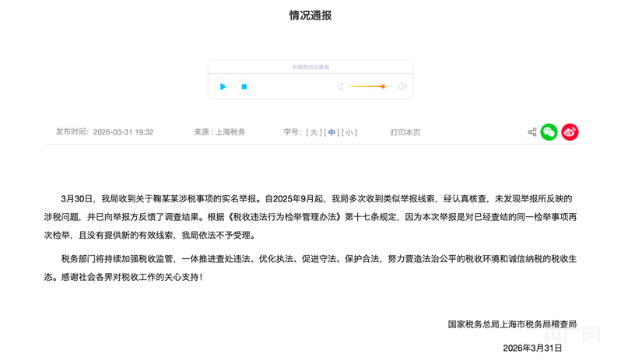Screen dimensions: 621x364
Task: Click the low volume speaker icon
Action: pyautogui.click(x=341, y=86)
